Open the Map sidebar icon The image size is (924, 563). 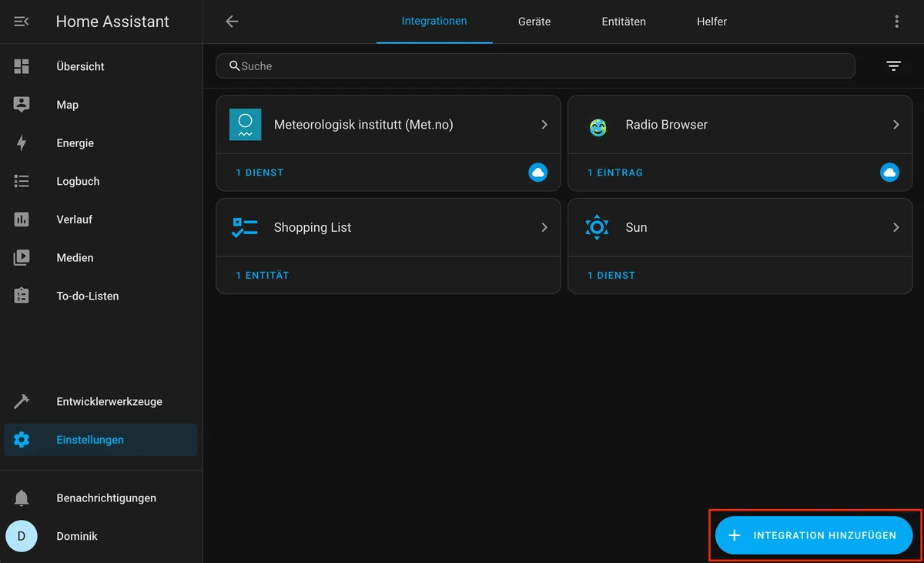[x=22, y=105]
